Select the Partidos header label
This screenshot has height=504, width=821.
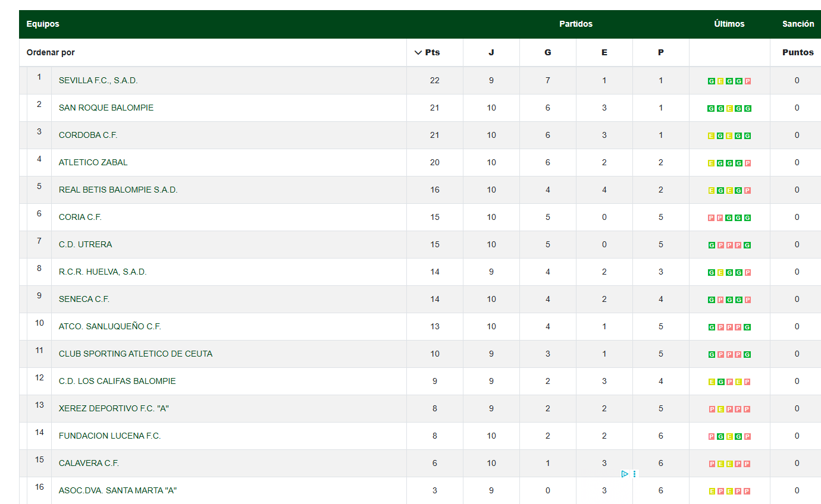click(x=576, y=24)
